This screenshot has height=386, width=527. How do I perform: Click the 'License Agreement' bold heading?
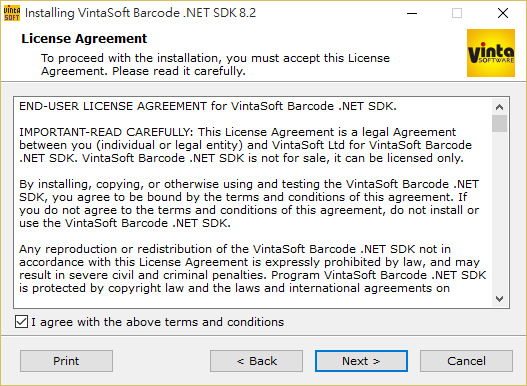(84, 39)
